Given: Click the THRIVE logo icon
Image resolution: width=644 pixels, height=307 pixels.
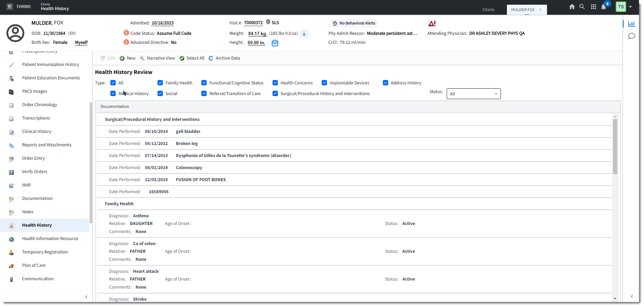Looking at the screenshot, I should [x=10, y=7].
